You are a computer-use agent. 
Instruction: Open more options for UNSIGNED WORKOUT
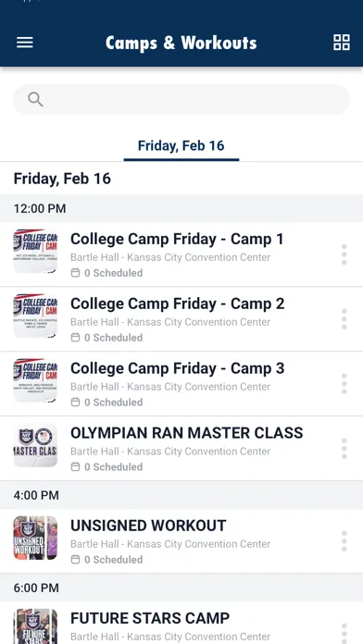[x=344, y=541]
